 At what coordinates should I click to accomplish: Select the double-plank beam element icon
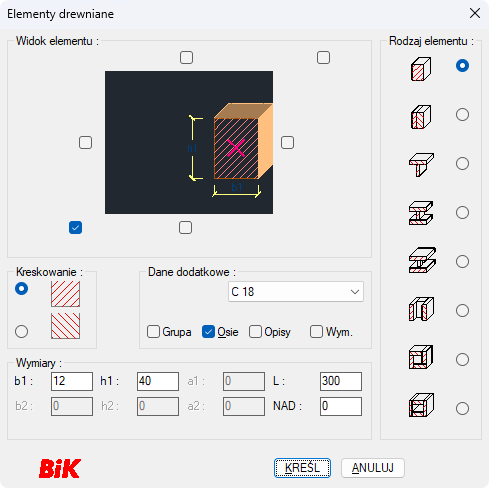click(x=421, y=117)
